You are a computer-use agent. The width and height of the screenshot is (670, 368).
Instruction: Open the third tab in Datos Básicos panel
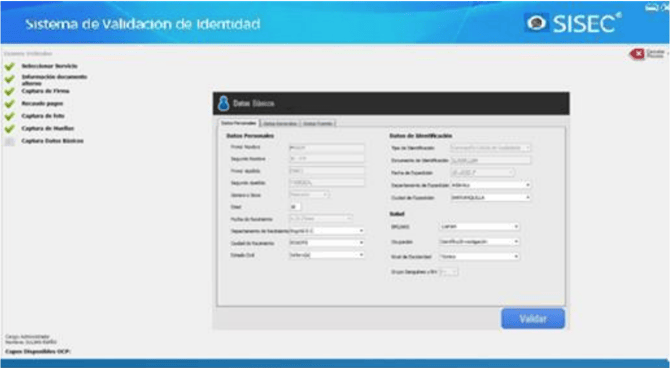tap(318, 124)
